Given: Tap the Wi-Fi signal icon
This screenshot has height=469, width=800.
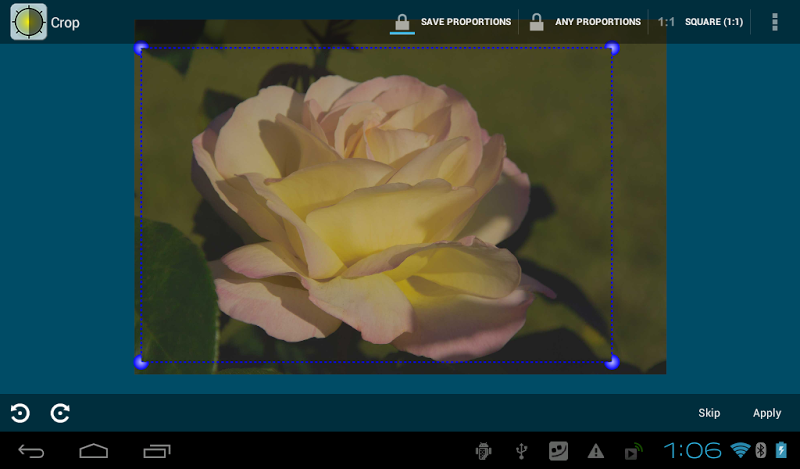Looking at the screenshot, I should [x=740, y=450].
